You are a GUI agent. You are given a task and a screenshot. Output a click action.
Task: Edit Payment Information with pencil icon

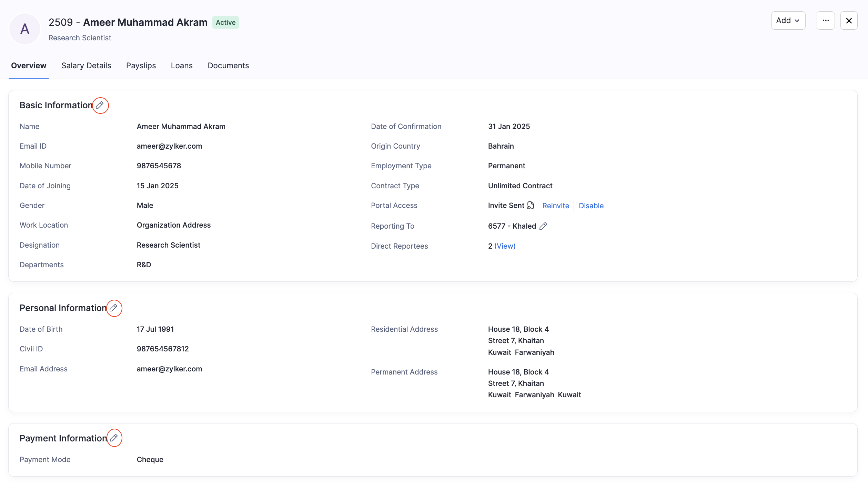tap(114, 438)
